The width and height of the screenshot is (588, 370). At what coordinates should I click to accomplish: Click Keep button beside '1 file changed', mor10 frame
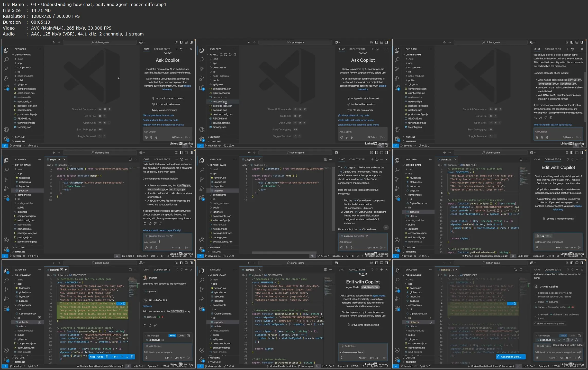tap(172, 336)
